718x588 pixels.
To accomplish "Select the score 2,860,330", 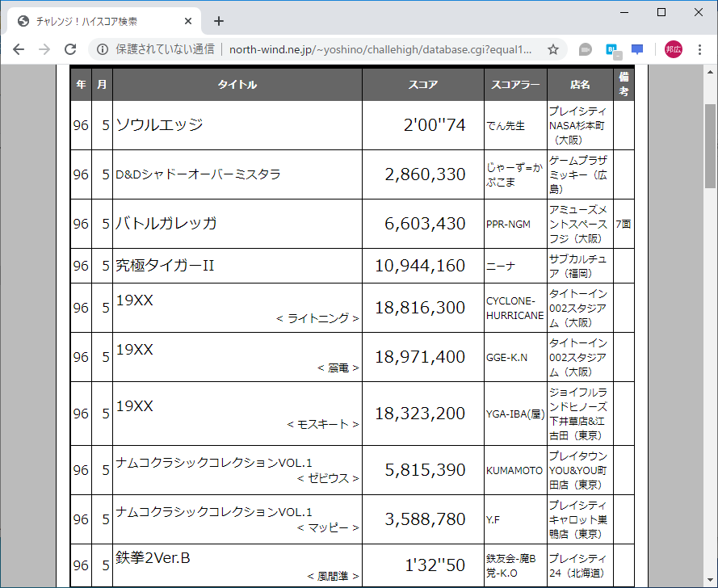I will [x=425, y=174].
